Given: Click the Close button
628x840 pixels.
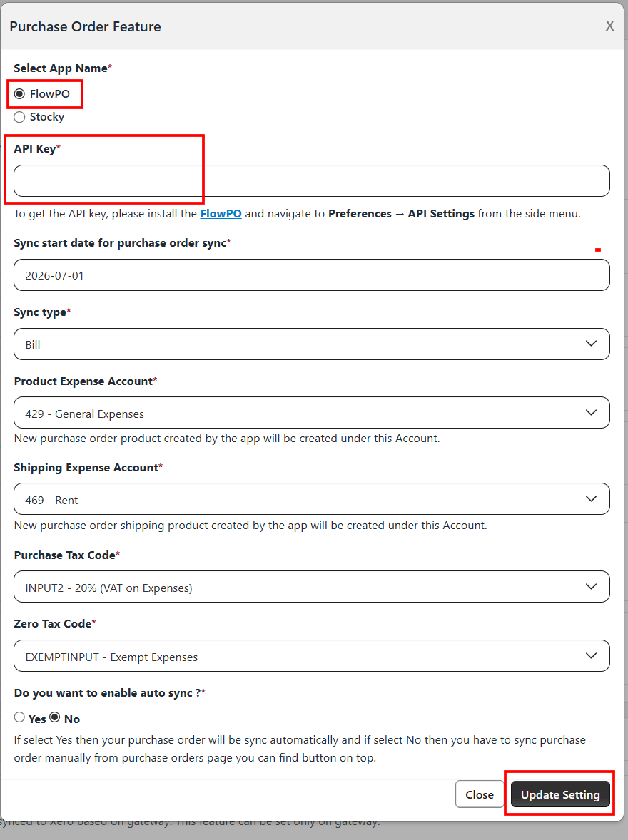Looking at the screenshot, I should [480, 794].
